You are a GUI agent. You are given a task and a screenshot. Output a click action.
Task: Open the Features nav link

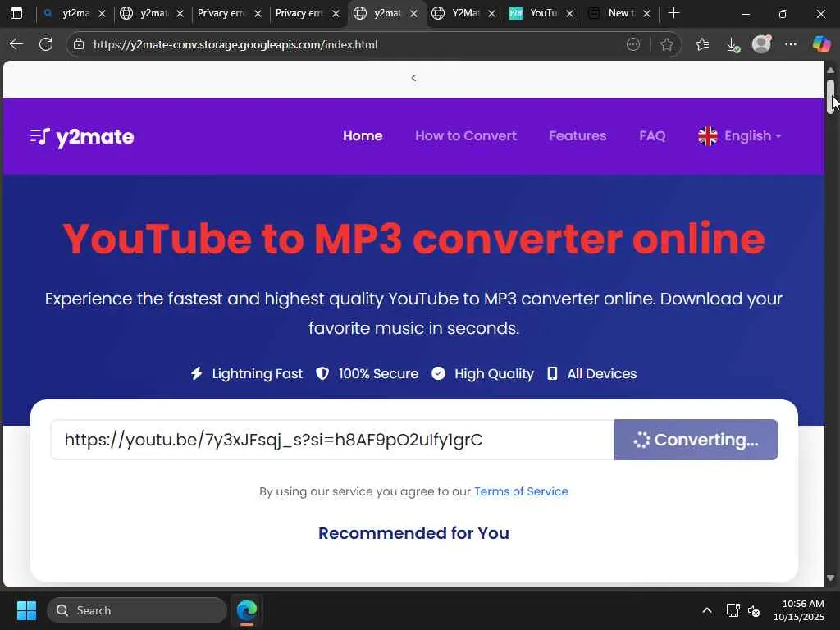(x=577, y=136)
